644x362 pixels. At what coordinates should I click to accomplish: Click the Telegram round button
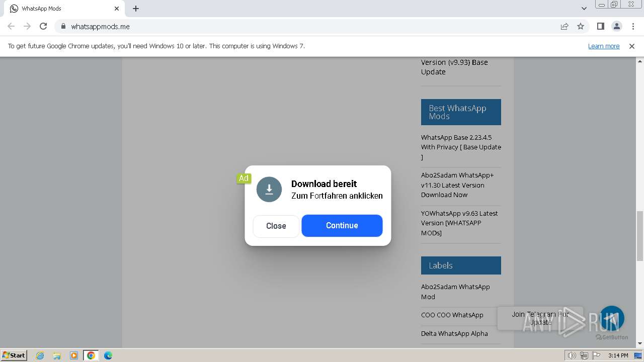(x=612, y=318)
